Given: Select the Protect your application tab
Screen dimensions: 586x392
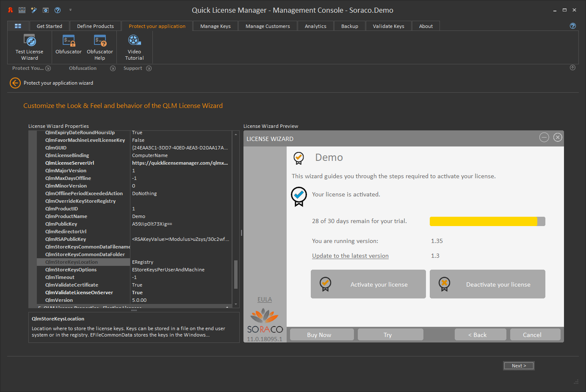Looking at the screenshot, I should [x=157, y=26].
